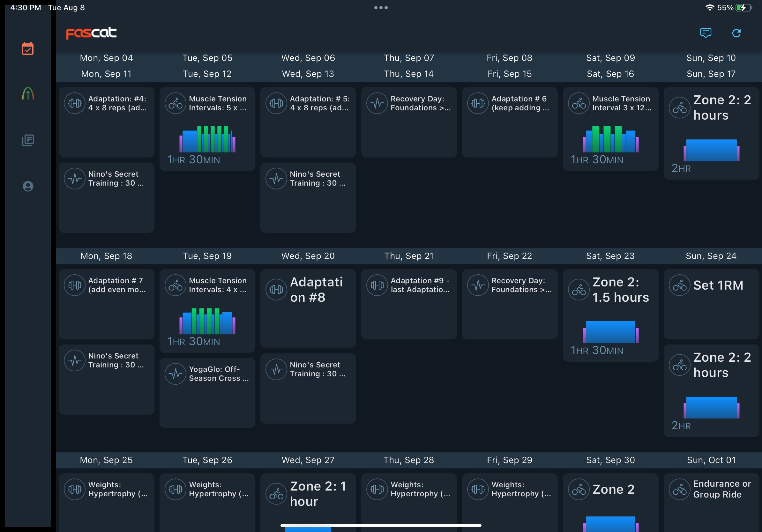The width and height of the screenshot is (762, 532).
Task: Tap bike icon of Sep 30 Zone 2
Action: pos(579,489)
